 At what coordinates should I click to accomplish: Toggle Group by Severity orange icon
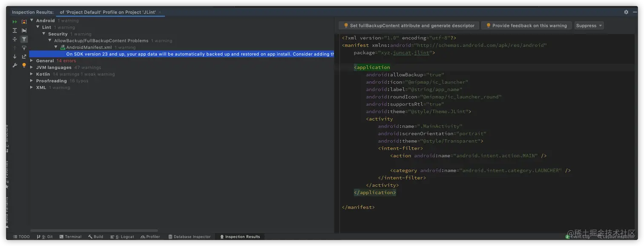coord(24,21)
